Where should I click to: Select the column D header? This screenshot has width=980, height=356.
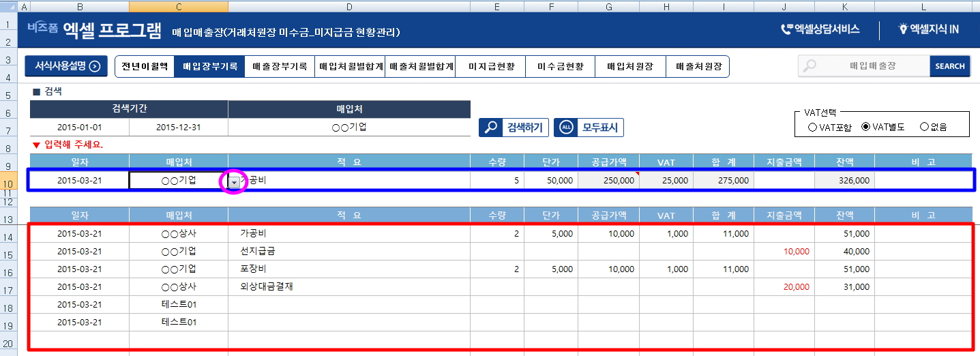(348, 7)
